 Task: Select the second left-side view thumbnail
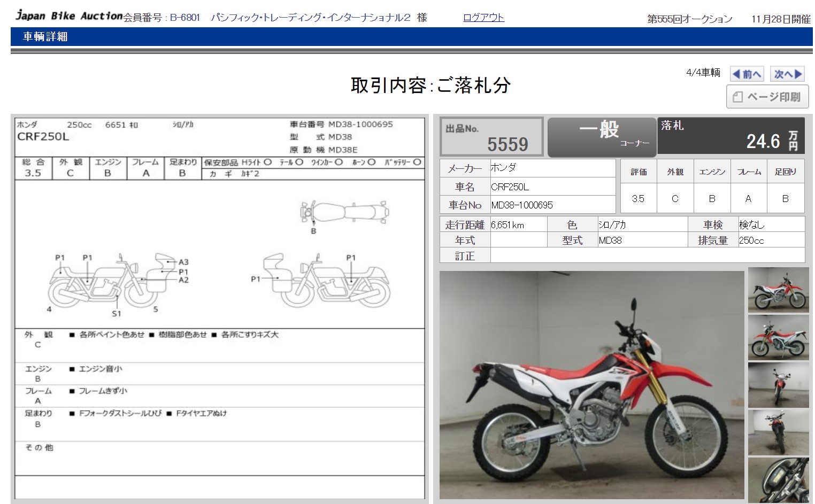point(778,337)
